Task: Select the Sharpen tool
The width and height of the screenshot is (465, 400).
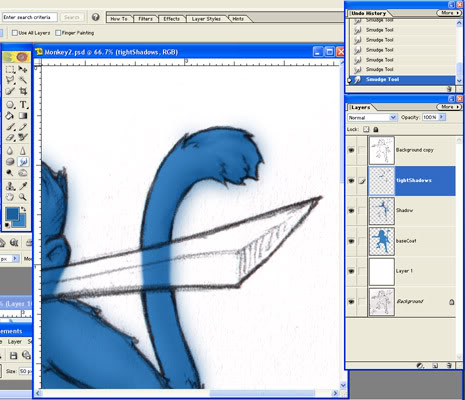Action: pos(23,151)
